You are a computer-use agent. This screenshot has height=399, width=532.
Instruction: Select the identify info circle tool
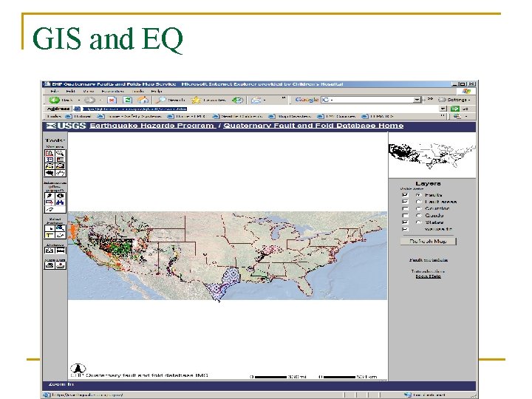pos(60,196)
